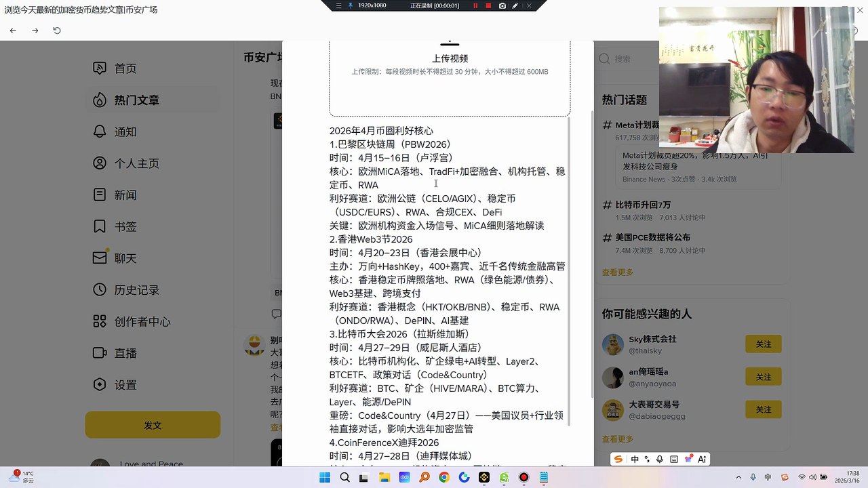Click the recorder pin icon
The height and width of the screenshot is (488, 868).
click(351, 5)
